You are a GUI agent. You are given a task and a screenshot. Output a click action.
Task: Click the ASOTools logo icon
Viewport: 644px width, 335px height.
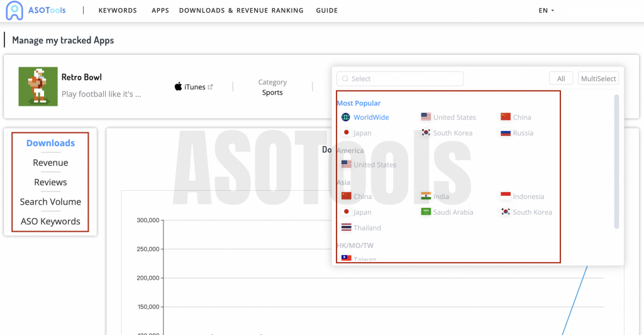pos(14,10)
